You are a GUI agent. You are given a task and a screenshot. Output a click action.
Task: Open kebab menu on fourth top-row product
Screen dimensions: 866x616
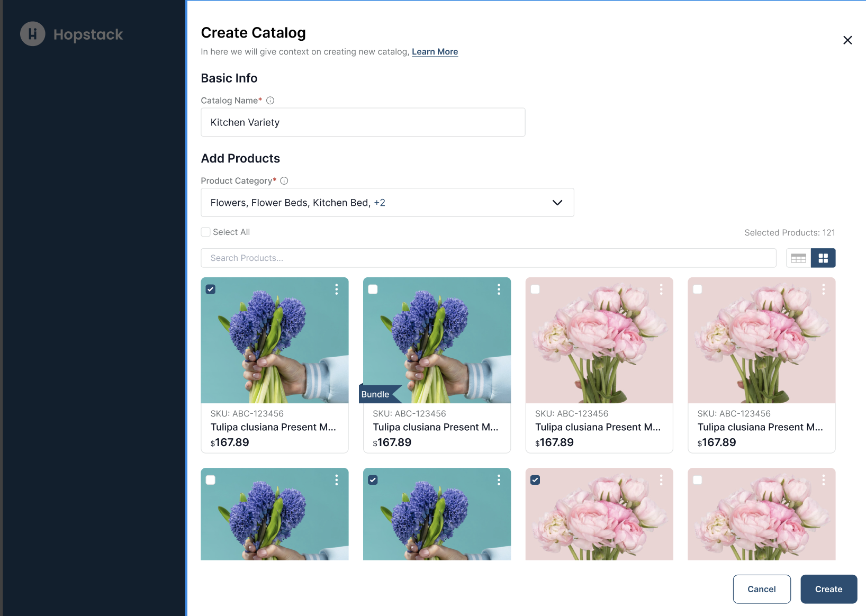tap(823, 289)
